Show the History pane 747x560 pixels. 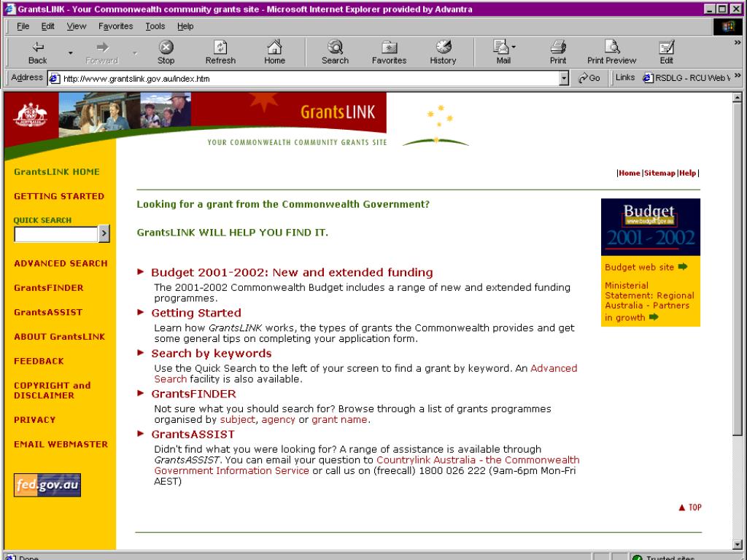coord(443,52)
